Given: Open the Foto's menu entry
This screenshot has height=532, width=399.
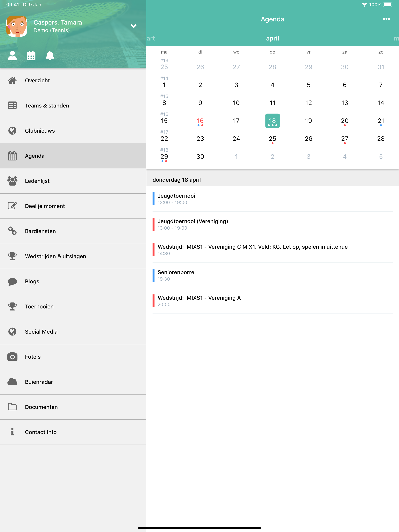Looking at the screenshot, I should (73, 357).
